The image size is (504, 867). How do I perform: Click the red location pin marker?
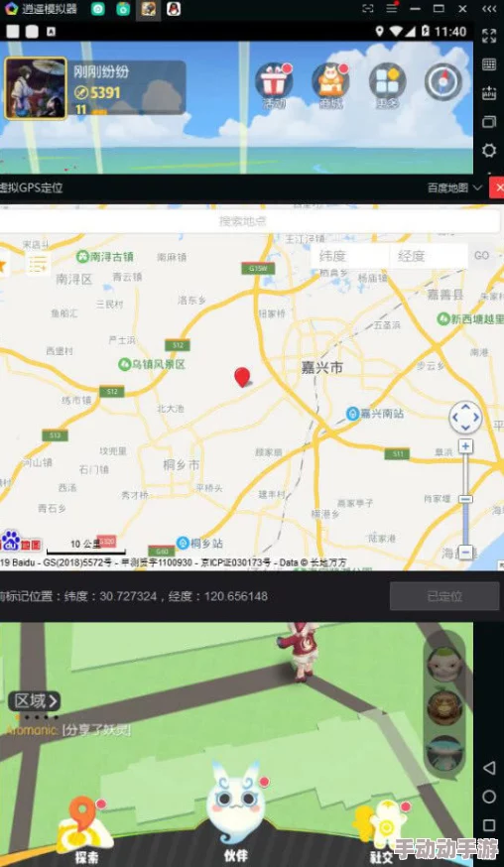point(242,377)
